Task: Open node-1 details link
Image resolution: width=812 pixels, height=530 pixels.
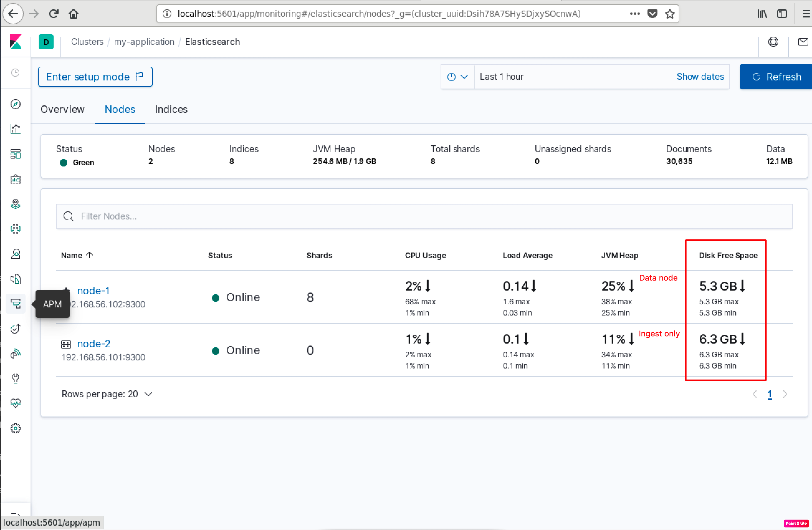Action: pyautogui.click(x=93, y=291)
